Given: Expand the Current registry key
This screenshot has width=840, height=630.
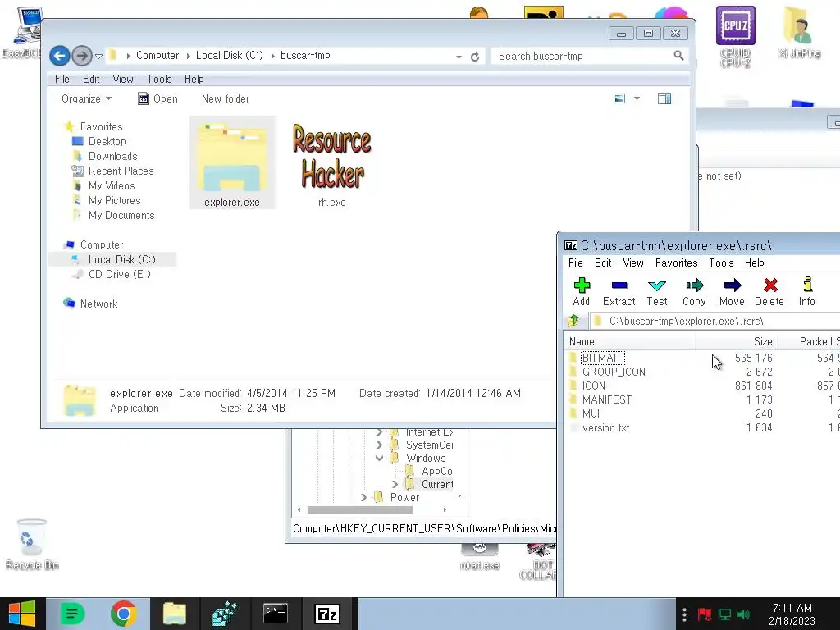Looking at the screenshot, I should point(395,484).
